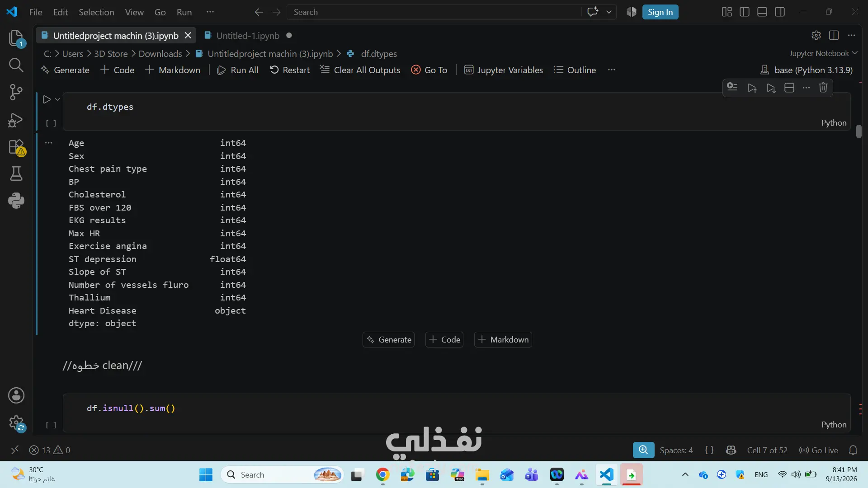Open Extensions view with warning badge

click(x=16, y=147)
